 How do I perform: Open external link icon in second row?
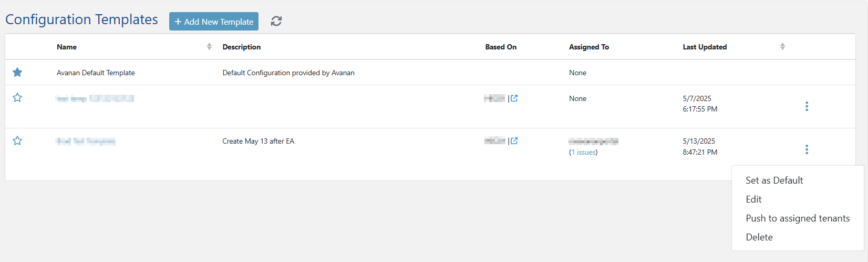514,98
